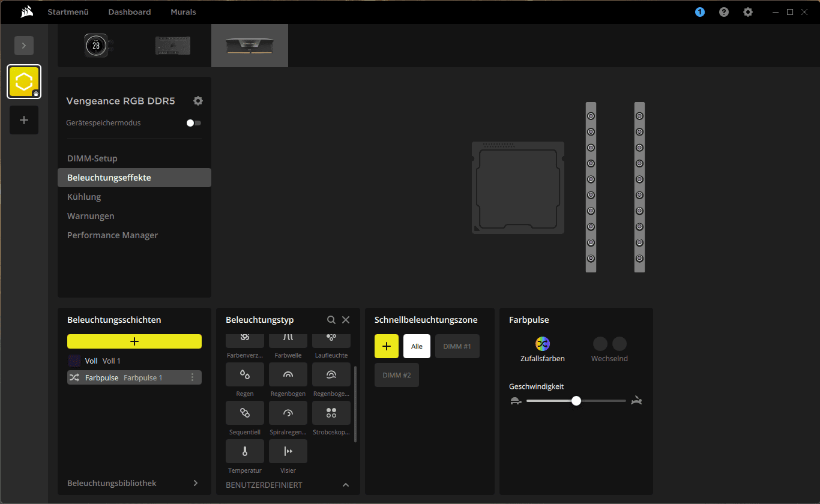
Task: Select the Regen lighting effect
Action: pyautogui.click(x=245, y=374)
